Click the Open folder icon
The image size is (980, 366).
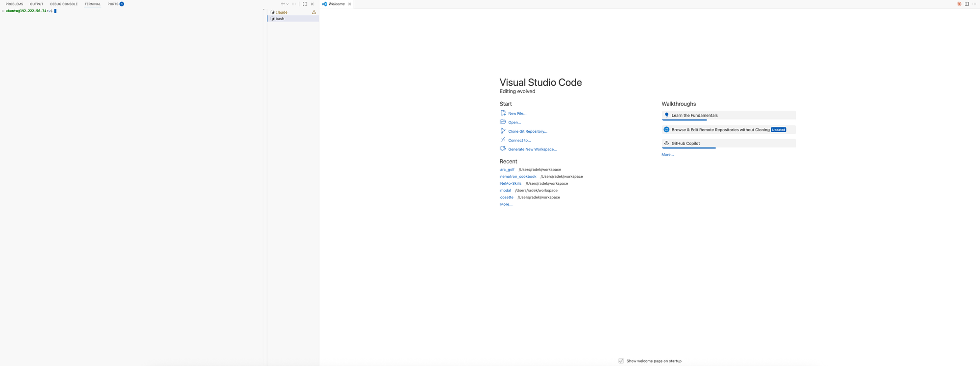tap(503, 122)
